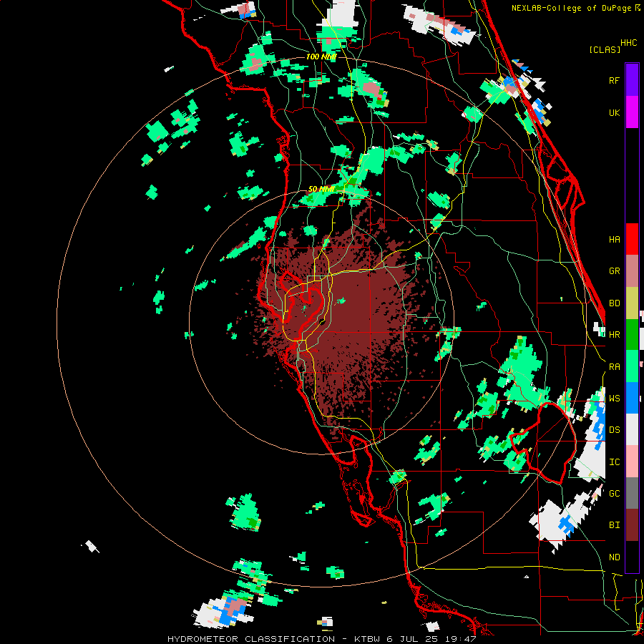
Task: Click the 'HHC' product label
Action: point(628,43)
